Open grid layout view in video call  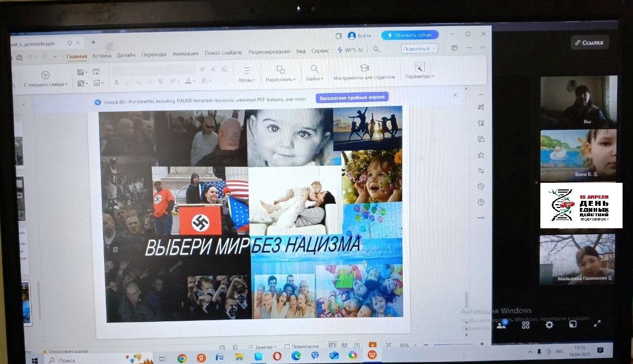(x=526, y=325)
